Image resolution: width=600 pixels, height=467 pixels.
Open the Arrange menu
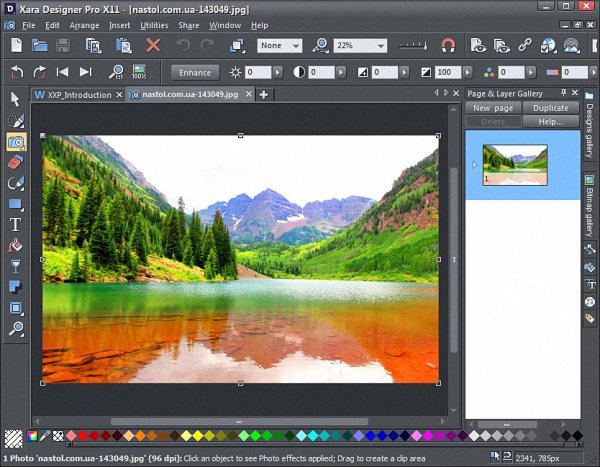pyautogui.click(x=84, y=24)
